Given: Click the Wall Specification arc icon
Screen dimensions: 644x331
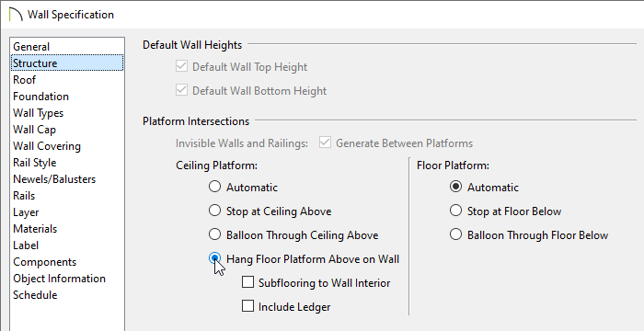Looking at the screenshot, I should coord(16,15).
